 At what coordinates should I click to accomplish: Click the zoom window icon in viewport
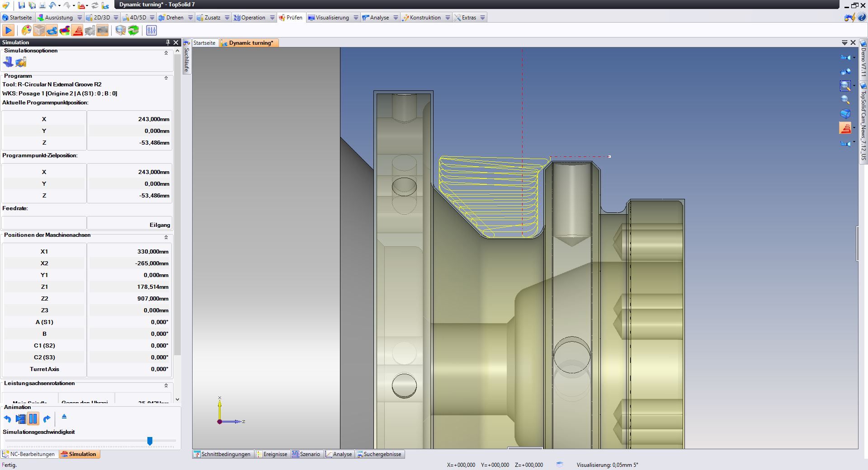[x=844, y=85]
